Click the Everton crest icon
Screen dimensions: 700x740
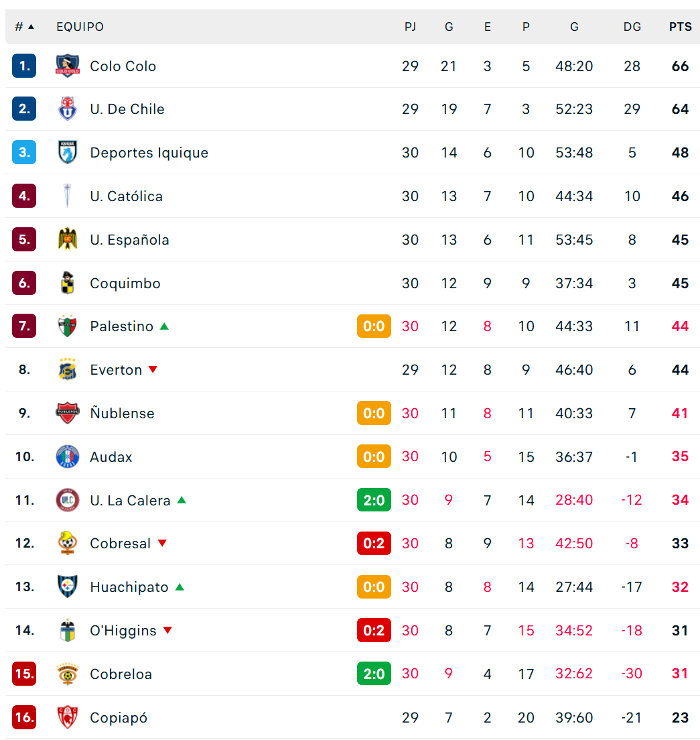click(68, 369)
